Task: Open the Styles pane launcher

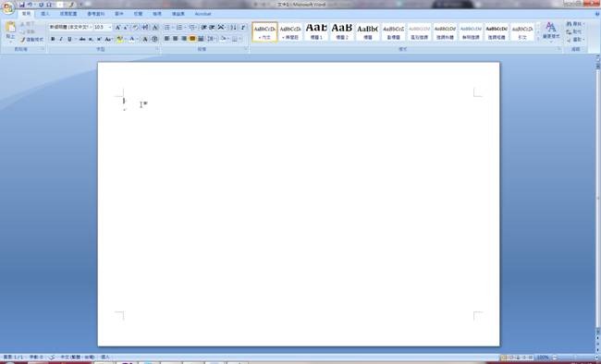Action: (x=558, y=50)
